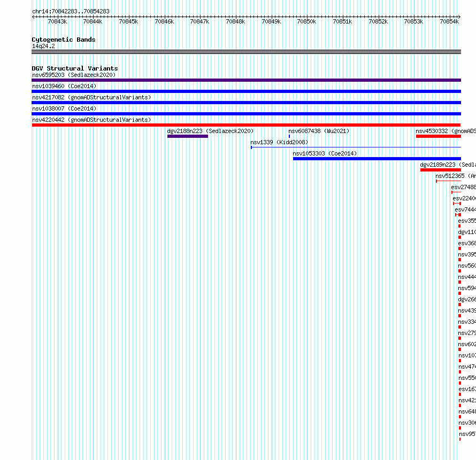
Task: Click the label starting esv167
Action: point(467,389)
